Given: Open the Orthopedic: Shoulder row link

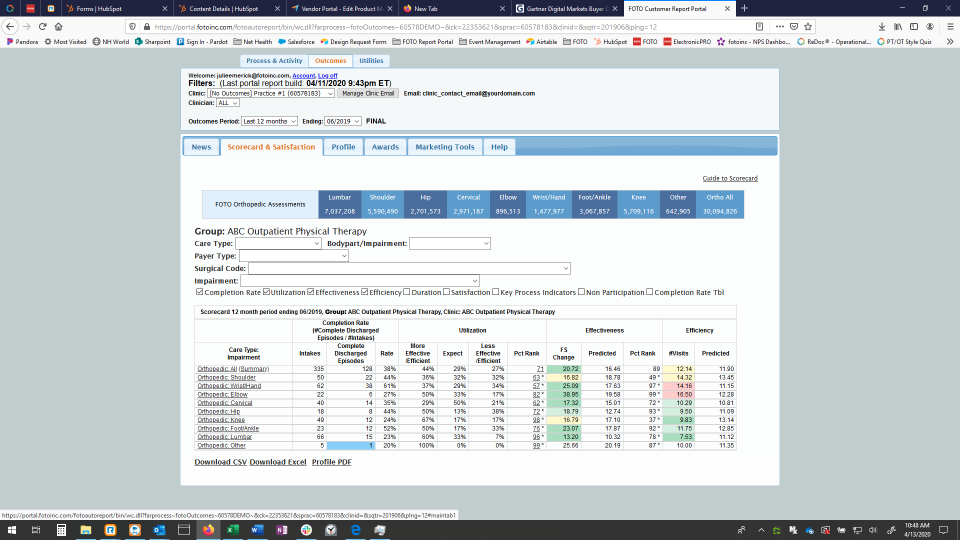Looking at the screenshot, I should [x=227, y=378].
